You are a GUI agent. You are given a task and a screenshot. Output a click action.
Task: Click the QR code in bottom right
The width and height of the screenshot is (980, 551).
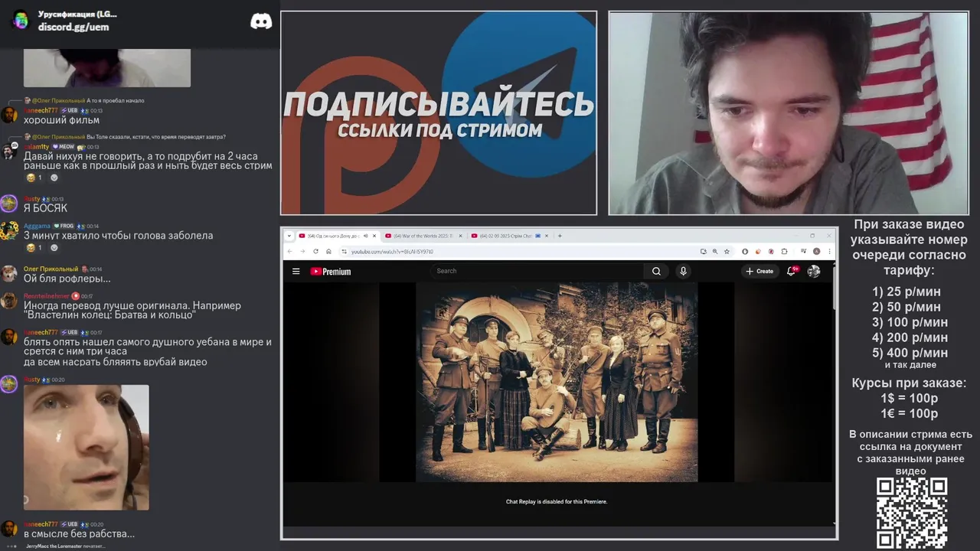[912, 512]
